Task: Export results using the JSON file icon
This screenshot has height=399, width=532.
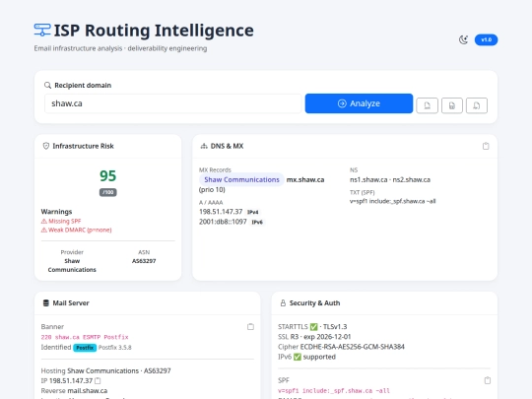Action: pyautogui.click(x=427, y=105)
